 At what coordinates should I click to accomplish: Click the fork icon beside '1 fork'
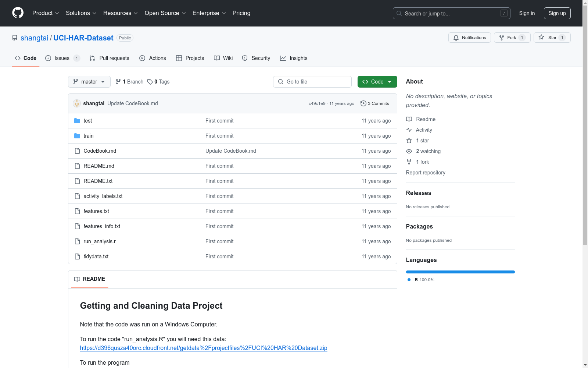click(409, 162)
